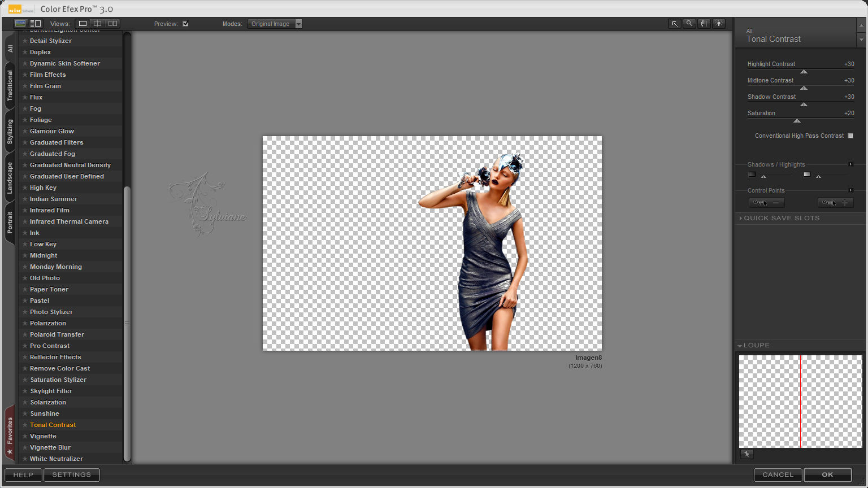This screenshot has width=868, height=488.
Task: Click the filter list scrollbar
Action: tap(127, 323)
